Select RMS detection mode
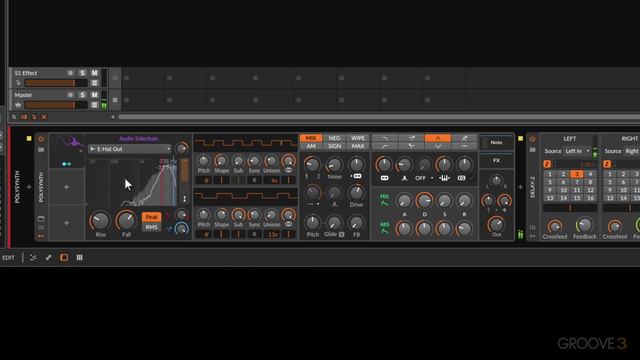640x360 pixels. coord(151,227)
